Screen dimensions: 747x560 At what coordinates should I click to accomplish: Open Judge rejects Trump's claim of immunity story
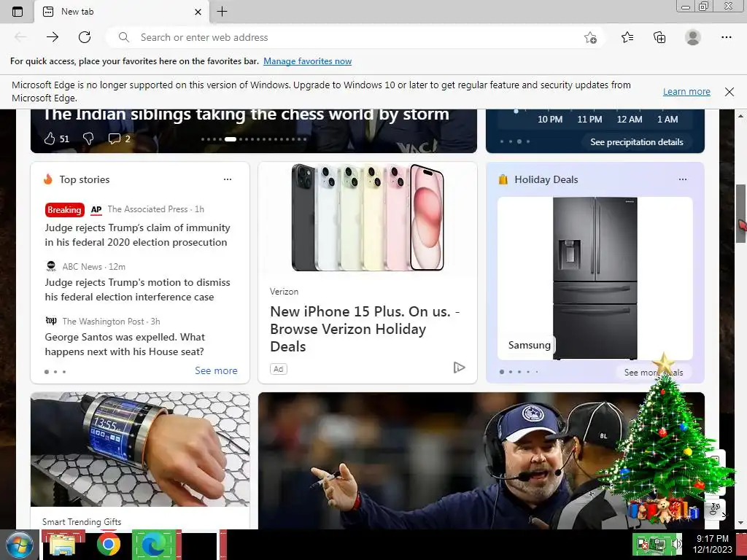point(137,235)
